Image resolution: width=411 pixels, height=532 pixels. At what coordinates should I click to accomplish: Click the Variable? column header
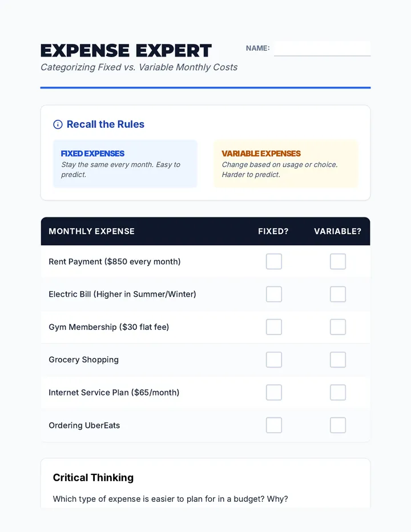tap(338, 231)
